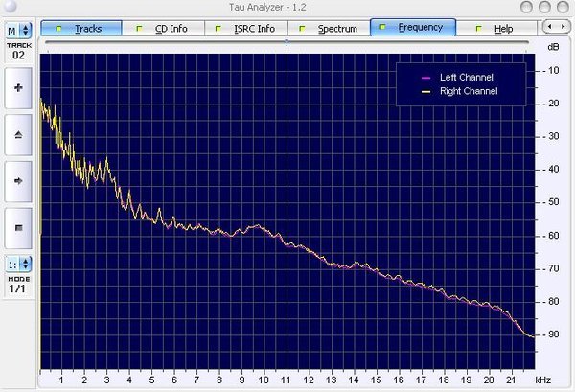Open the CD Info tab

click(x=163, y=28)
